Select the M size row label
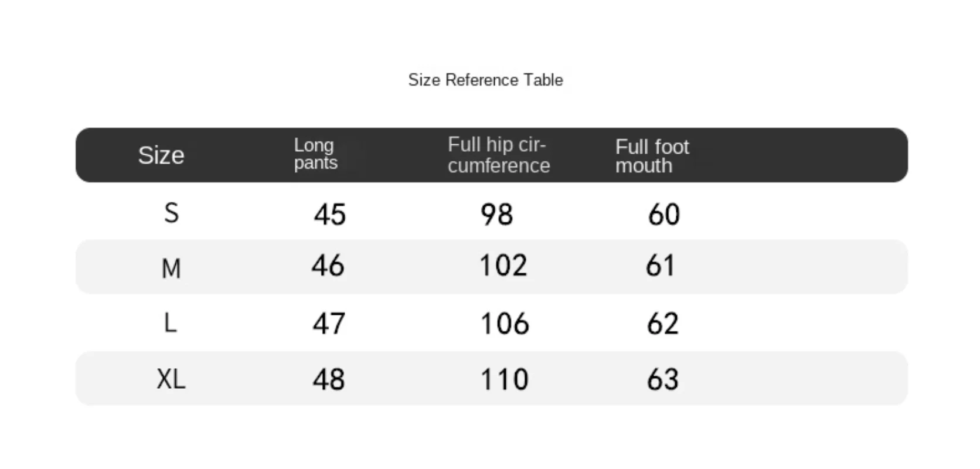Viewport: 980px width, 469px height. coord(171,269)
